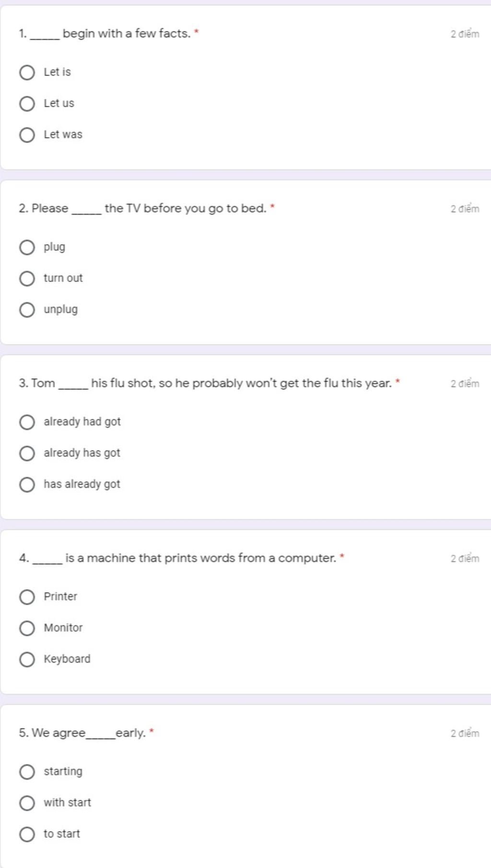
Task: Select the "Keyboard" option
Action: coord(27,659)
